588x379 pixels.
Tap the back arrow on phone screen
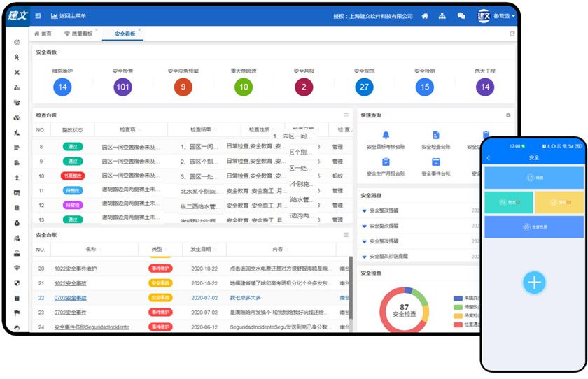click(489, 159)
